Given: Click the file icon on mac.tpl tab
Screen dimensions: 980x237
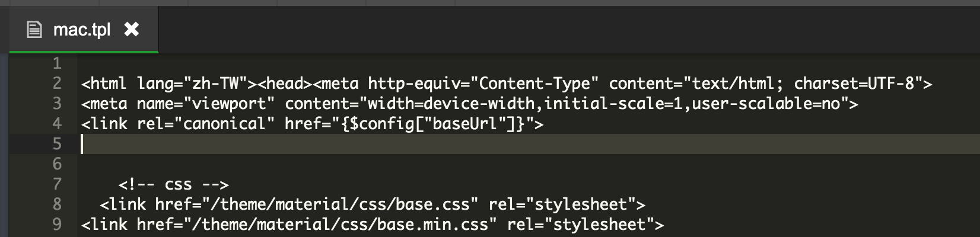Looking at the screenshot, I should pos(34,29).
